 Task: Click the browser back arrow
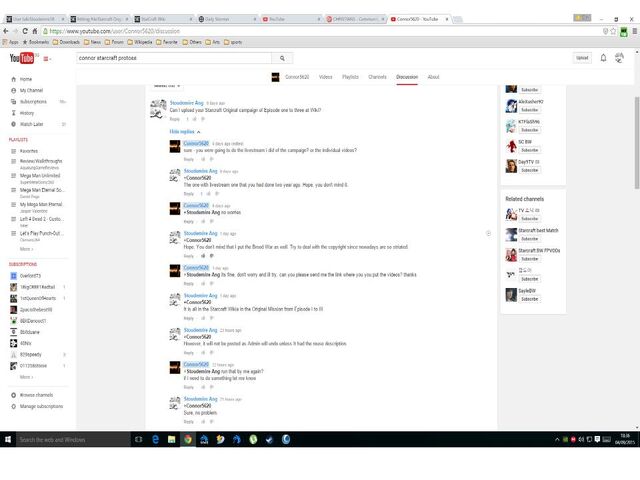point(6,31)
